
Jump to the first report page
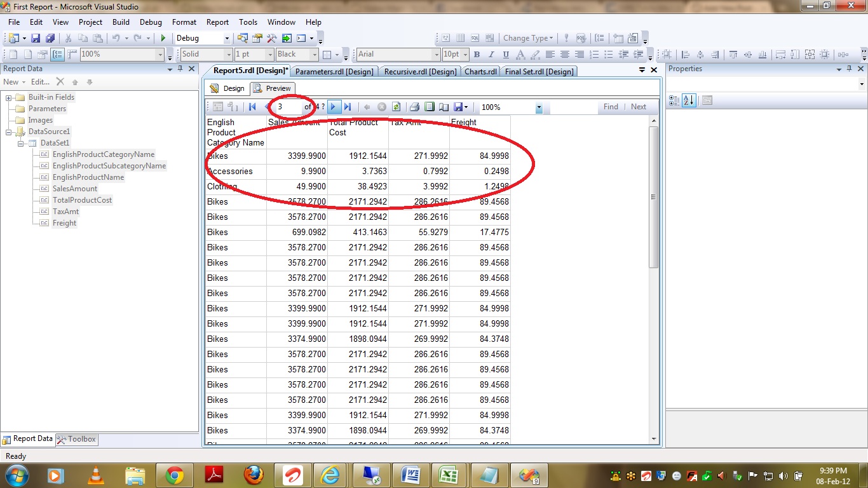252,107
